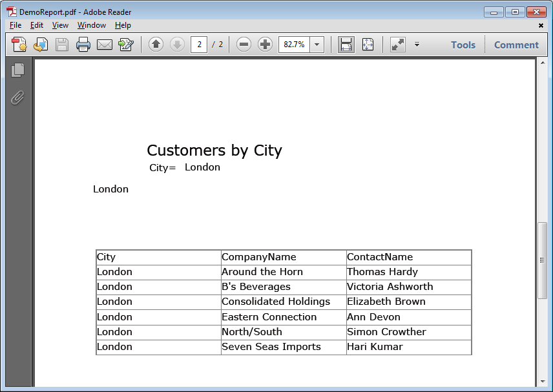This screenshot has width=553, height=392.
Task: Open the zoom percentage dropdown arrow
Action: 317,45
